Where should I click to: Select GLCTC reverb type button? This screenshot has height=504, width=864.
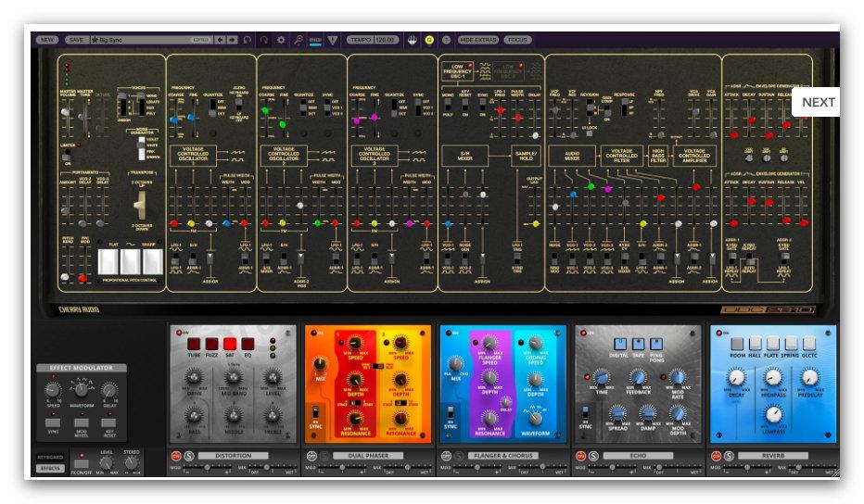809,344
